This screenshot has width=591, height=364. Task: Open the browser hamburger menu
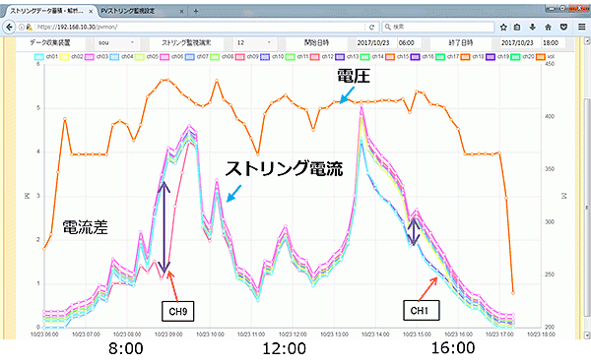[x=581, y=28]
